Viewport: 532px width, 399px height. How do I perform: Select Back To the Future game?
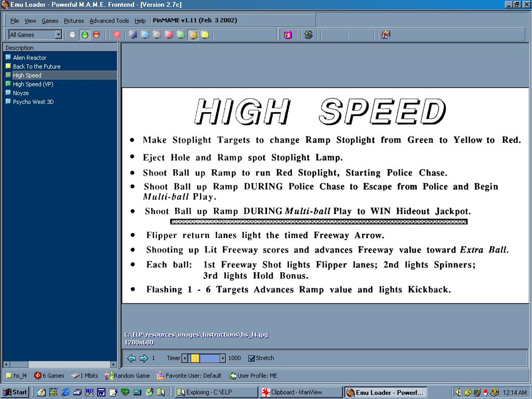[x=37, y=66]
